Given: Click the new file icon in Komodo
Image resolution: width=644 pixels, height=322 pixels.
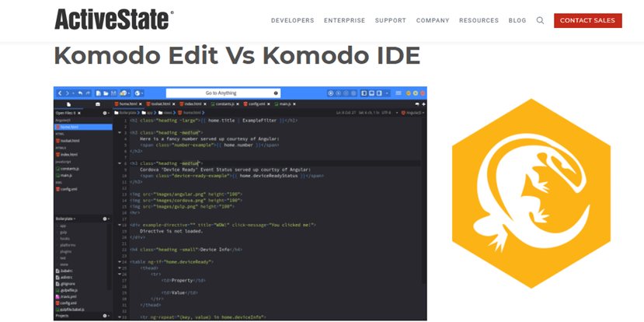Looking at the screenshot, I should pos(99,93).
